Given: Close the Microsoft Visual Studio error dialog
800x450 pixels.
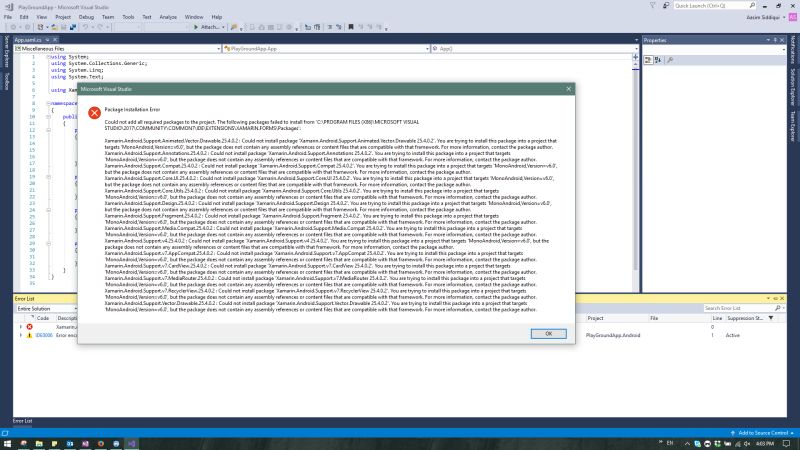Looking at the screenshot, I should [x=568, y=89].
